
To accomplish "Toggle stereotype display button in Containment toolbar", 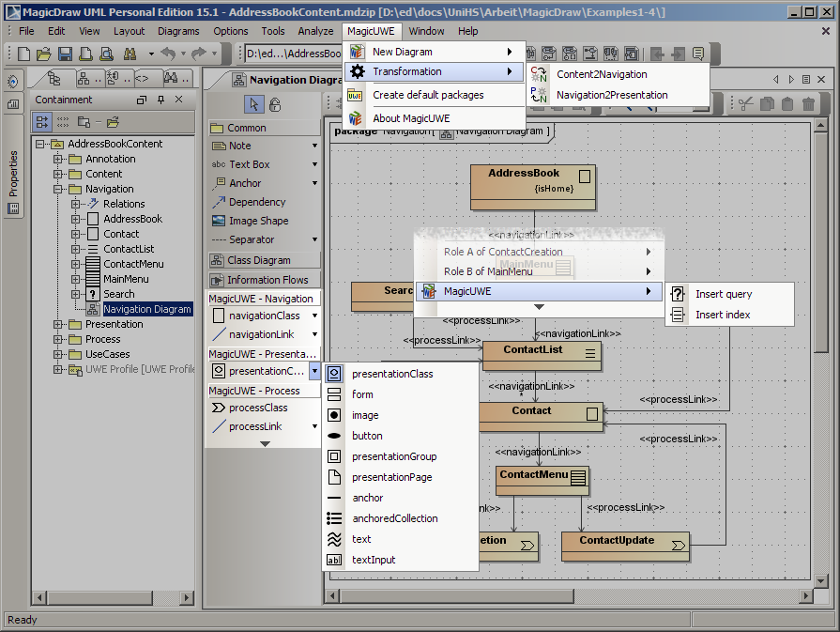I will [63, 122].
